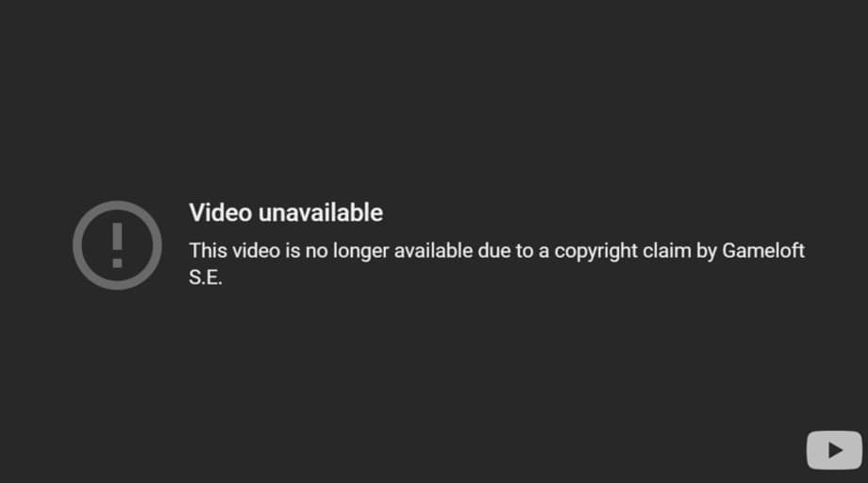The width and height of the screenshot is (868, 483).
Task: Click the word "This" starting the message
Action: [208, 251]
